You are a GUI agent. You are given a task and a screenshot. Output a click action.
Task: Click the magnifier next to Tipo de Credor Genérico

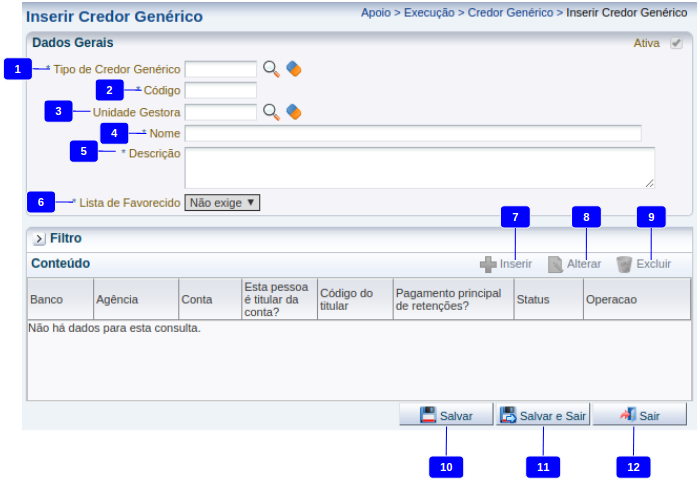click(x=271, y=69)
